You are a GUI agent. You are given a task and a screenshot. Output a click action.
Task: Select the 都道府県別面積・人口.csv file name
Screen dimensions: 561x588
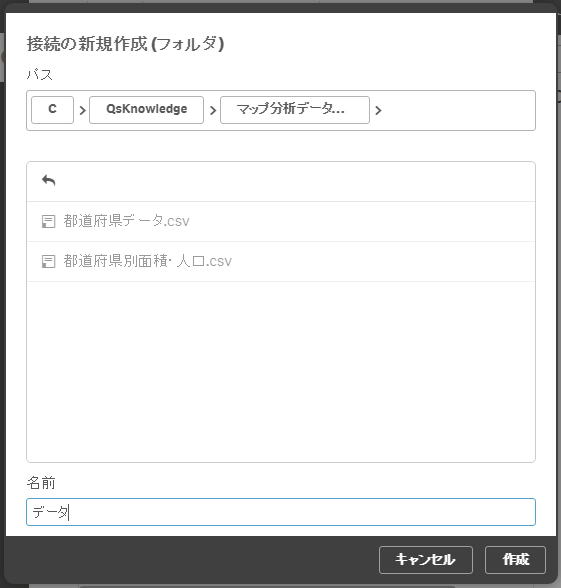147,261
